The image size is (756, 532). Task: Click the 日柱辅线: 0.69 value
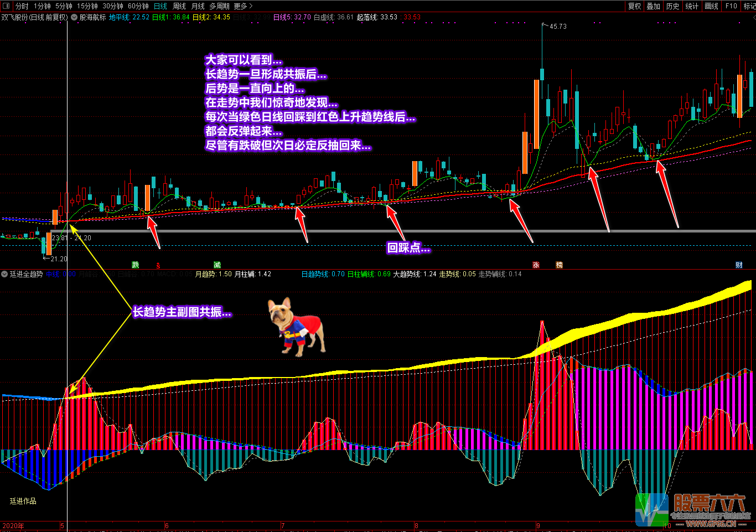point(369,274)
